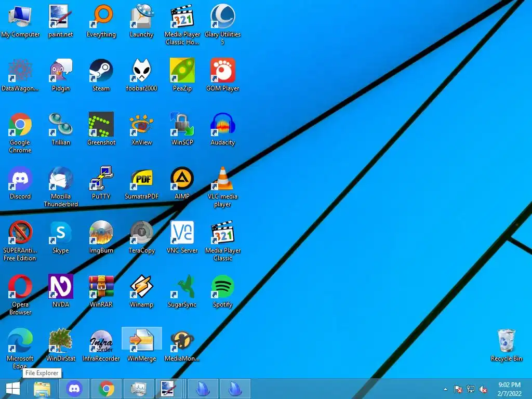Select the Greenshot desktop shortcut
Screen dimensions: 532x399
click(x=101, y=129)
